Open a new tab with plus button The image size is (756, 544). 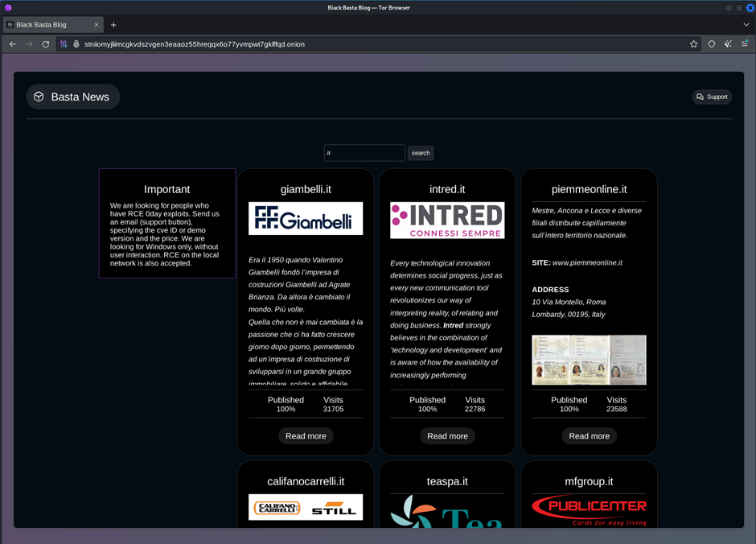(113, 25)
